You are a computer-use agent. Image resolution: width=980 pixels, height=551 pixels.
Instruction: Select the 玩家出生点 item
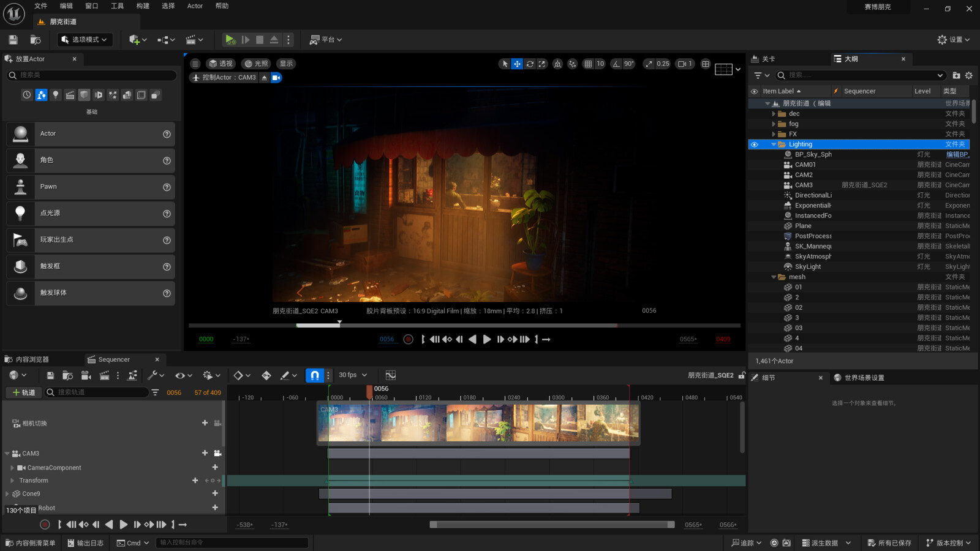click(91, 240)
